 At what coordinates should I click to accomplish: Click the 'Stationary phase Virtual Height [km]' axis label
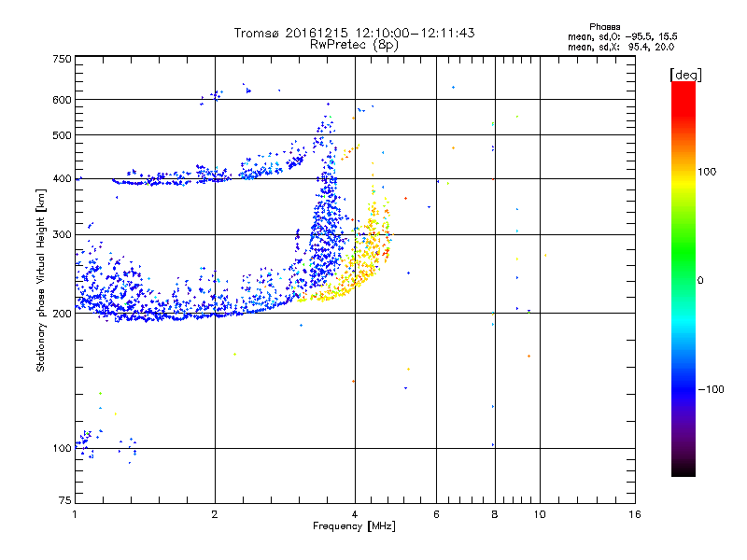tap(41, 280)
